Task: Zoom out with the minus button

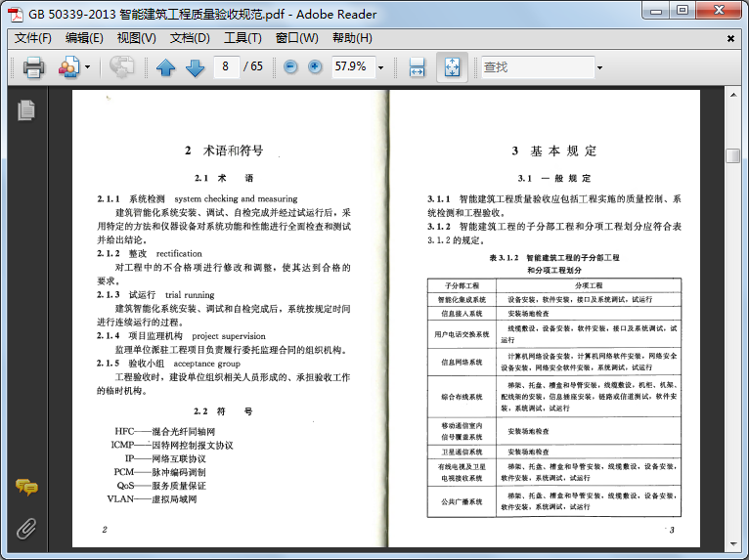Action: tap(290, 67)
